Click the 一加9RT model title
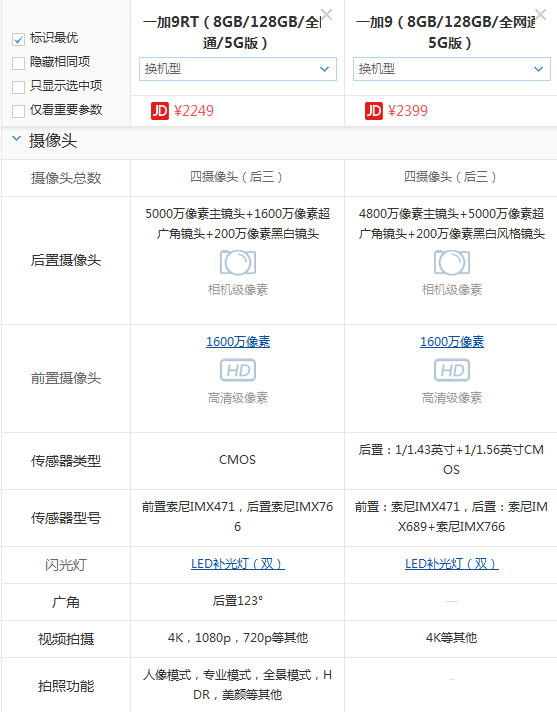This screenshot has height=712, width=557. pos(232,32)
